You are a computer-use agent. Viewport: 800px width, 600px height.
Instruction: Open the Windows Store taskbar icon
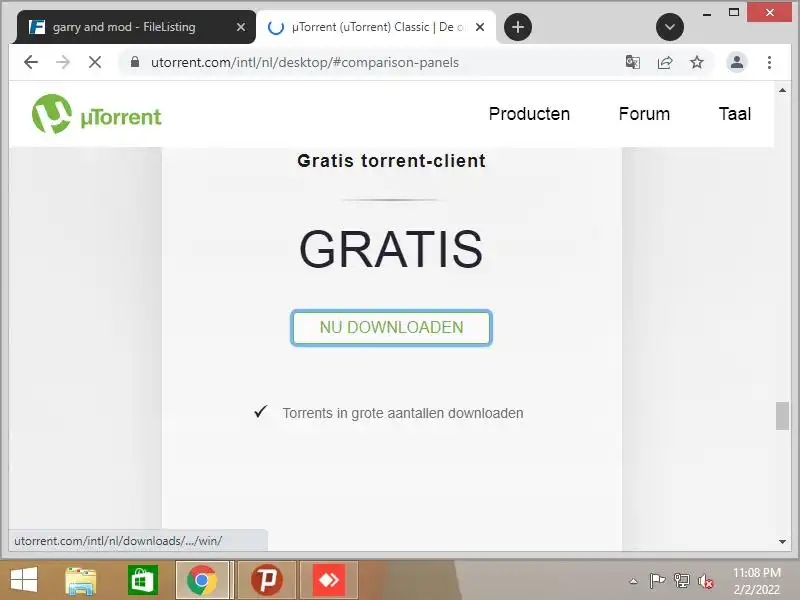[142, 580]
